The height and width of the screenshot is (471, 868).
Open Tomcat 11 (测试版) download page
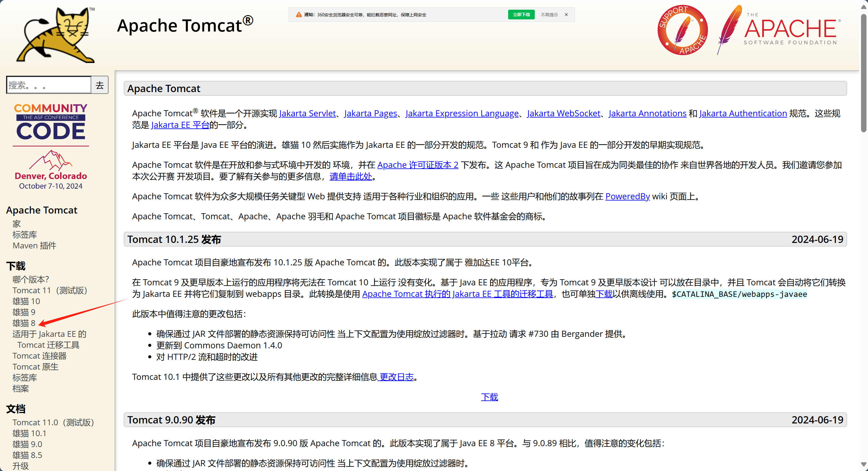tap(50, 290)
